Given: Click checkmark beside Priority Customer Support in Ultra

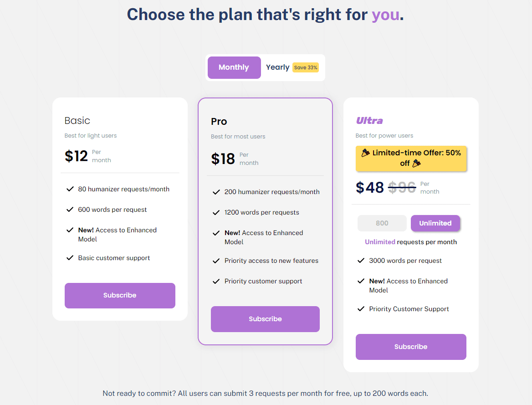Looking at the screenshot, I should pos(361,309).
